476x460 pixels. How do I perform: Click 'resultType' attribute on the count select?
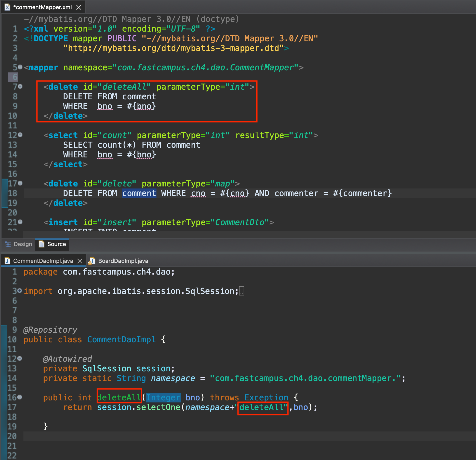pyautogui.click(x=260, y=135)
